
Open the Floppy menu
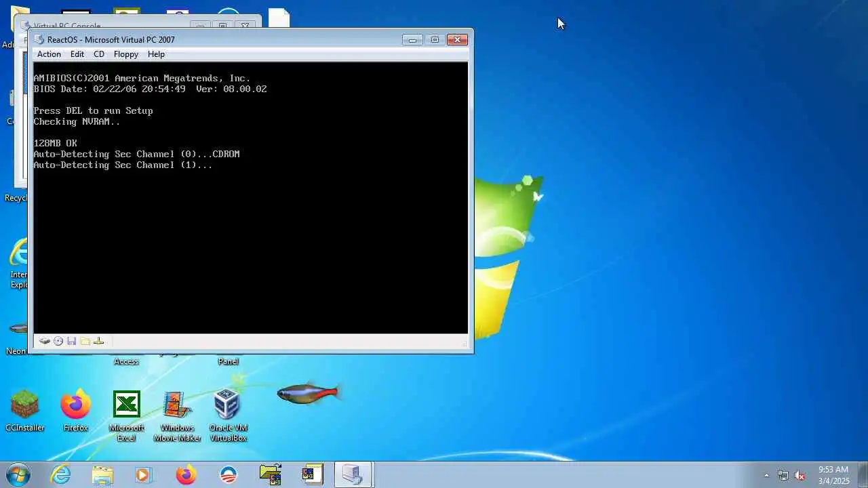[126, 54]
